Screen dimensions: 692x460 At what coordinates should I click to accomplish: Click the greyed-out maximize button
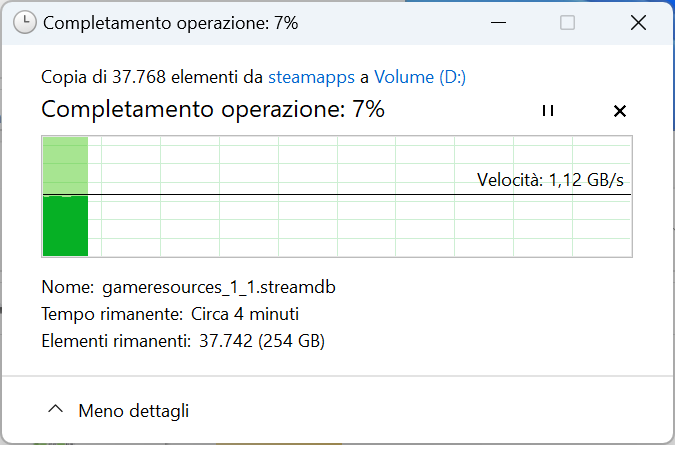tap(567, 22)
